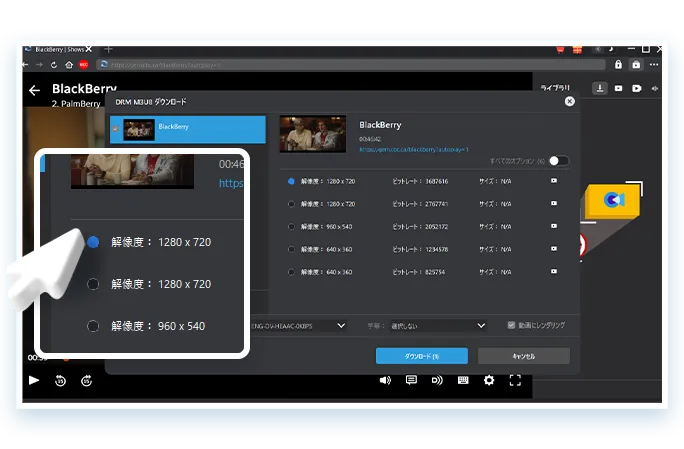Open the downloads icon next to ライブラリ
Screen dimensions: 684x449
point(600,88)
